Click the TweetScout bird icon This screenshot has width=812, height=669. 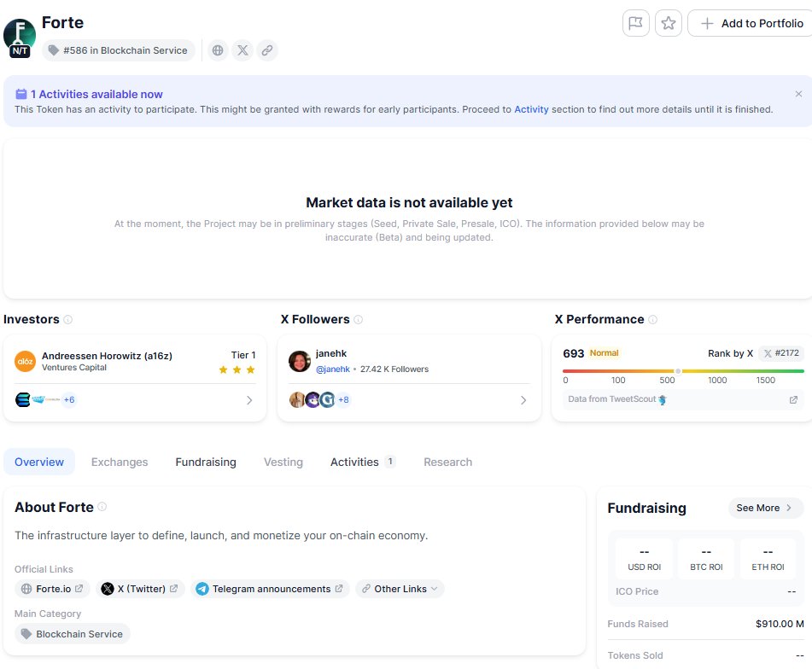click(662, 399)
